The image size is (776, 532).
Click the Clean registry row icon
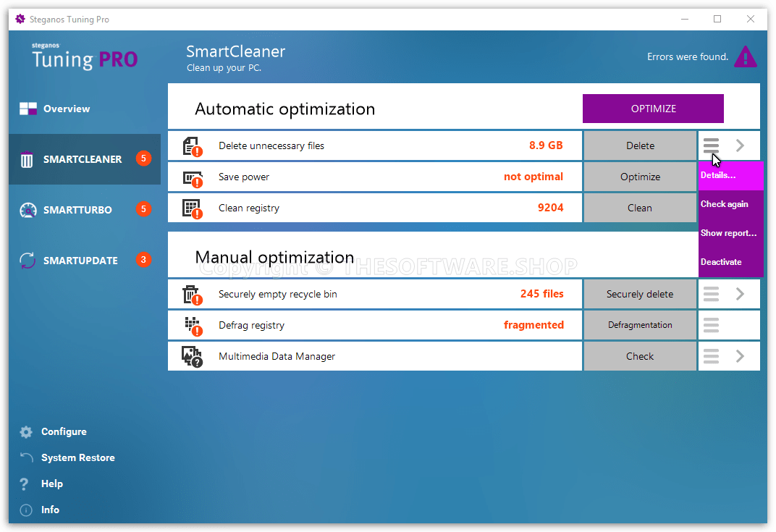(192, 208)
